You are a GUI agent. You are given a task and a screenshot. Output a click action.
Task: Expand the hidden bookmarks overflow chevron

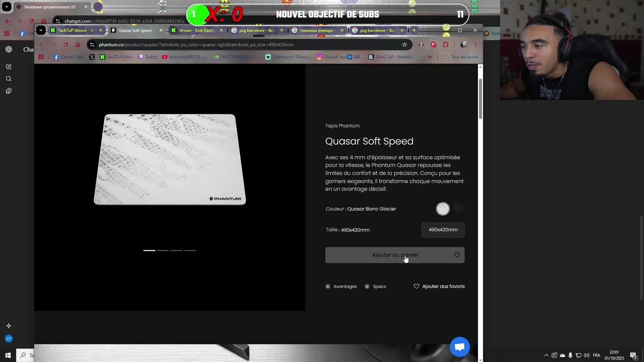point(430,57)
